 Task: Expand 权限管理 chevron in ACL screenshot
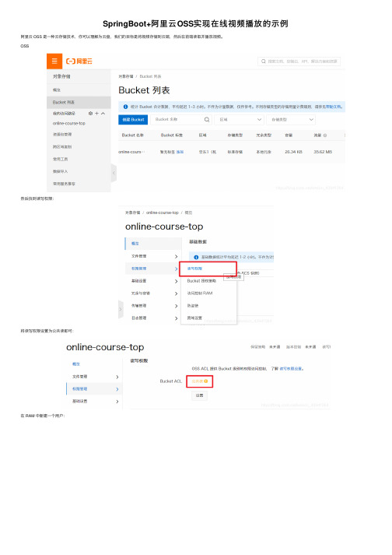pos(117,389)
